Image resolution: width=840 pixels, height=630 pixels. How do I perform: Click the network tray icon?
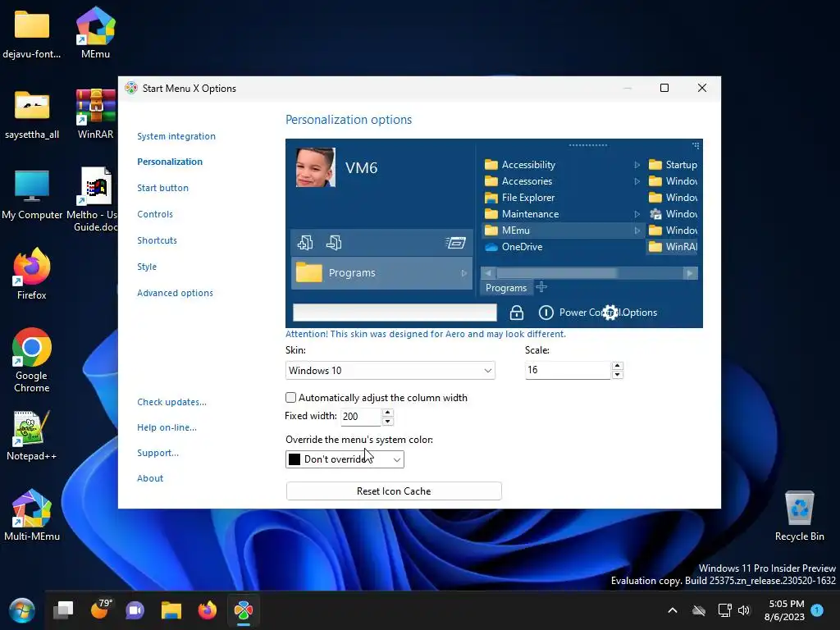pos(724,610)
